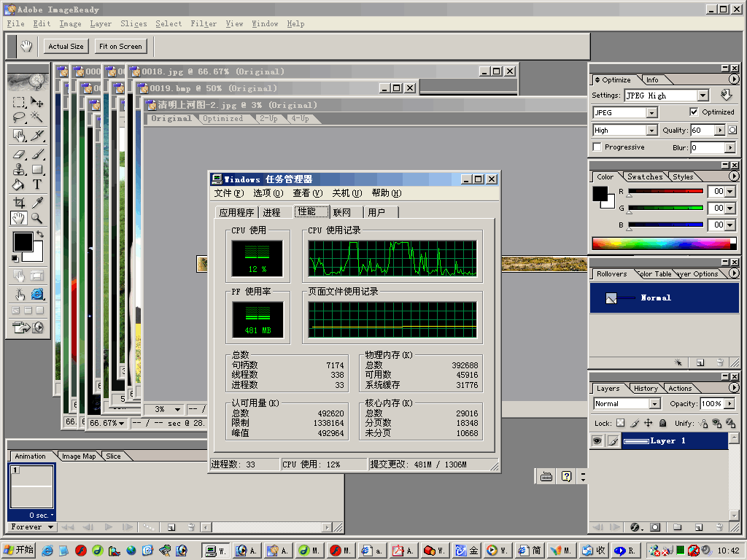Create new layer set folder icon
The image size is (747, 560).
pos(678,527)
